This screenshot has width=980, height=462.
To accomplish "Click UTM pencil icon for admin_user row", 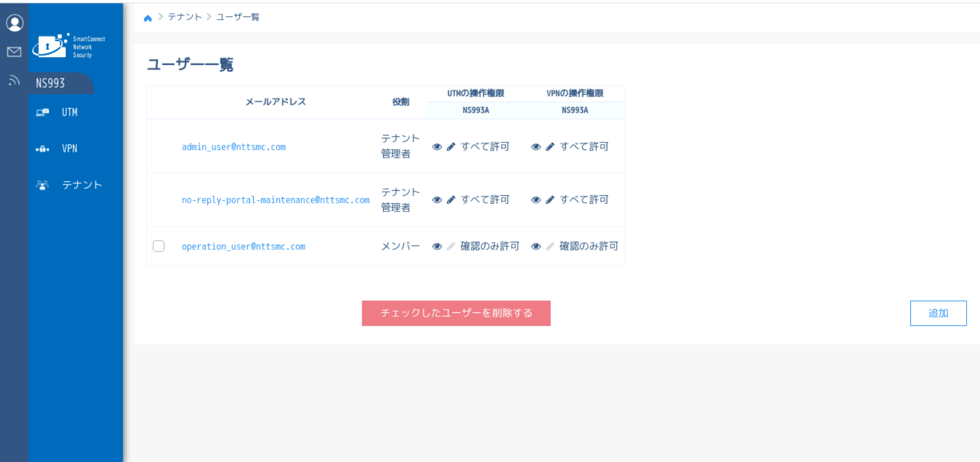I will pyautogui.click(x=451, y=147).
